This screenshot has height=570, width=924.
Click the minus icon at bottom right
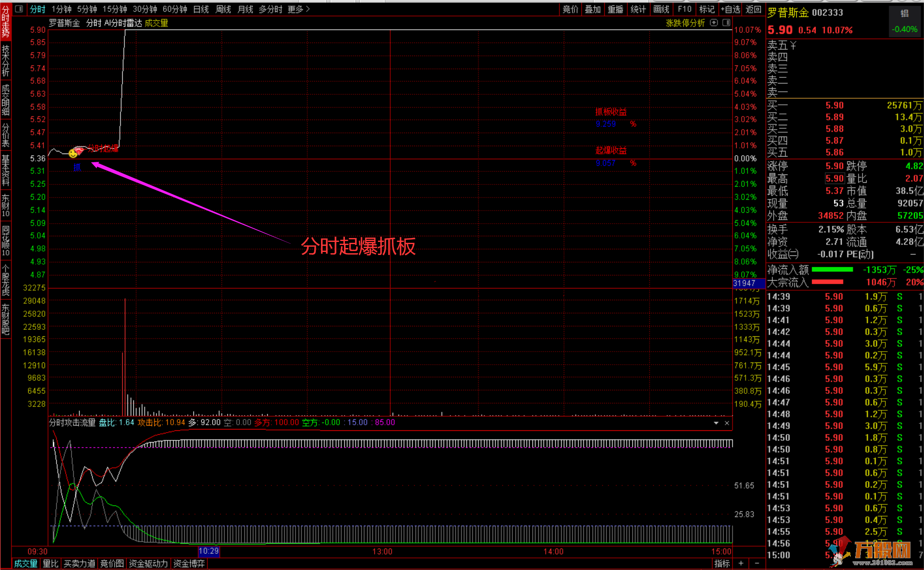(757, 563)
